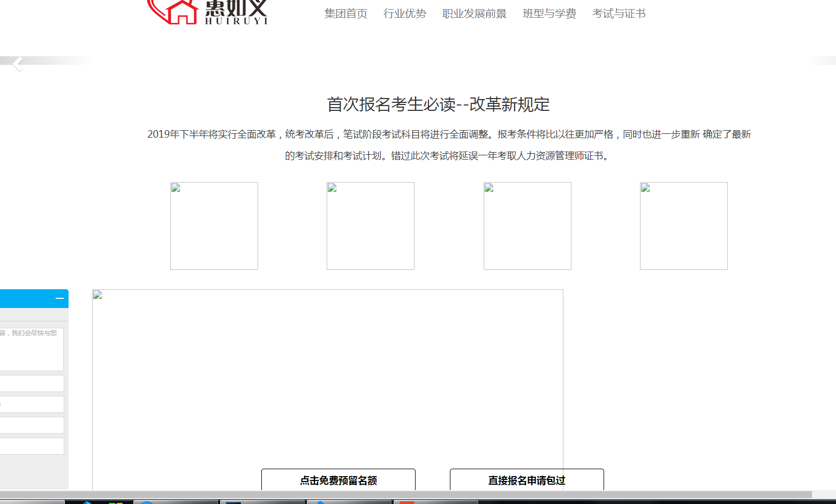The height and width of the screenshot is (504, 836).
Task: Click the paragraph starting with 2019年下半年将实行全面改革
Action: (449, 145)
